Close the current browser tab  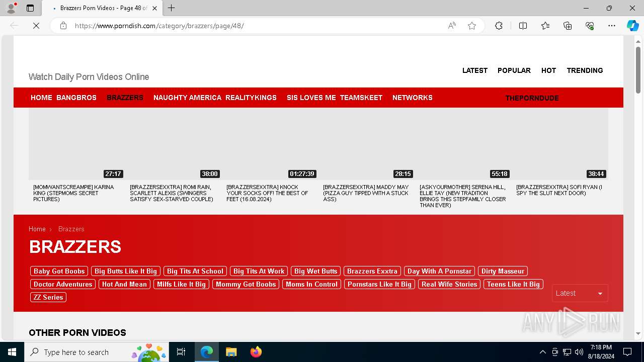click(x=154, y=8)
